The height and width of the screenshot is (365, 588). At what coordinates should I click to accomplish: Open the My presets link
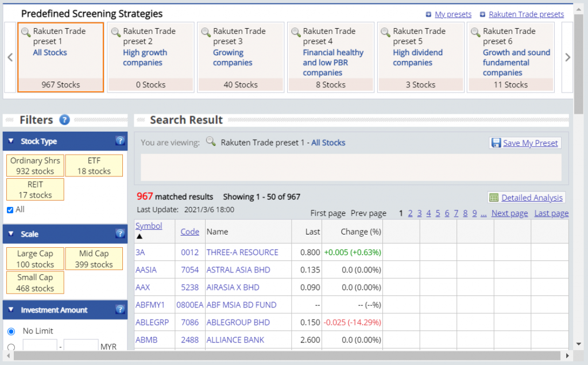[453, 14]
